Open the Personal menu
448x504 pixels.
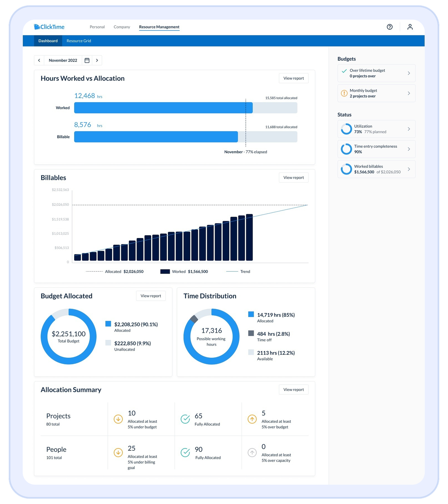point(97,27)
